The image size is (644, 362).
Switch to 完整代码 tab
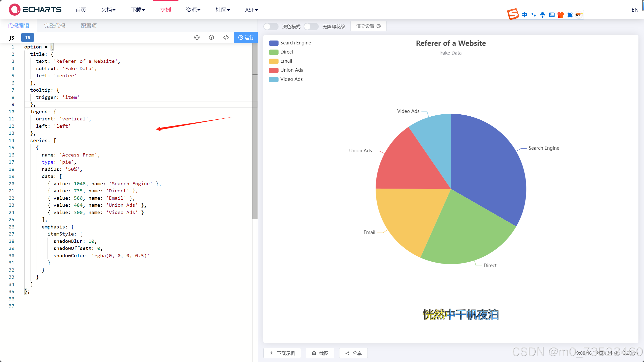[x=55, y=25]
